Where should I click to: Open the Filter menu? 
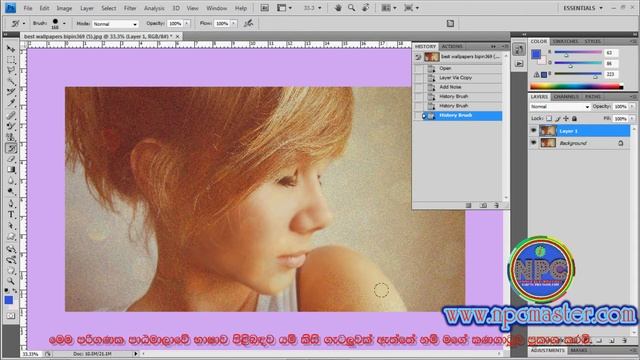tap(130, 8)
